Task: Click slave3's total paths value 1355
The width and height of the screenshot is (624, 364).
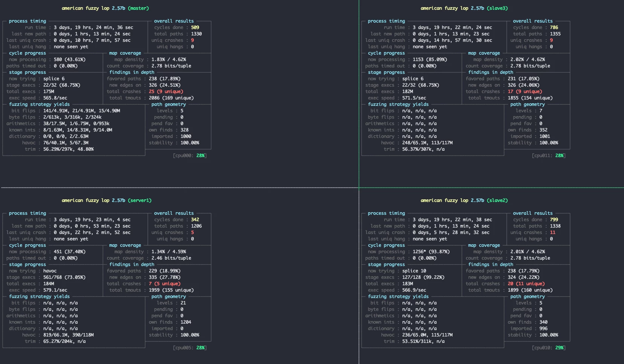Action: (x=555, y=34)
